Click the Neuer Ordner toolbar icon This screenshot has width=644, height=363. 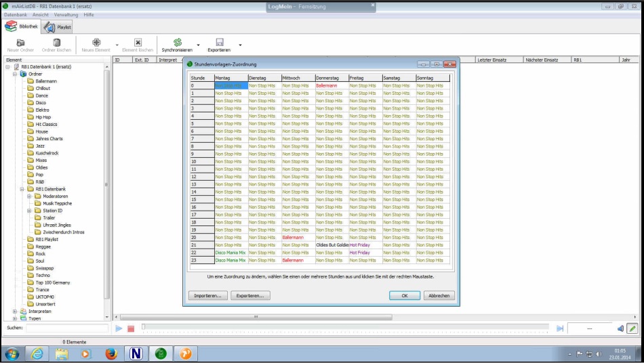(x=20, y=42)
